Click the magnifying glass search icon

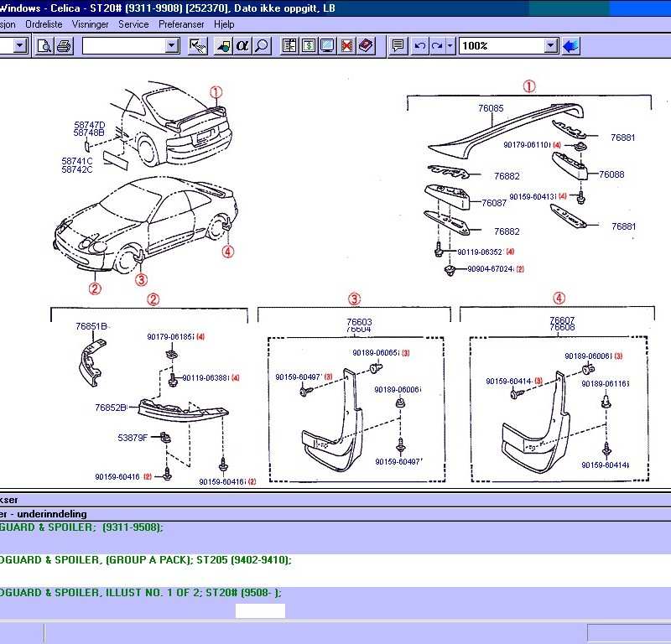click(262, 46)
